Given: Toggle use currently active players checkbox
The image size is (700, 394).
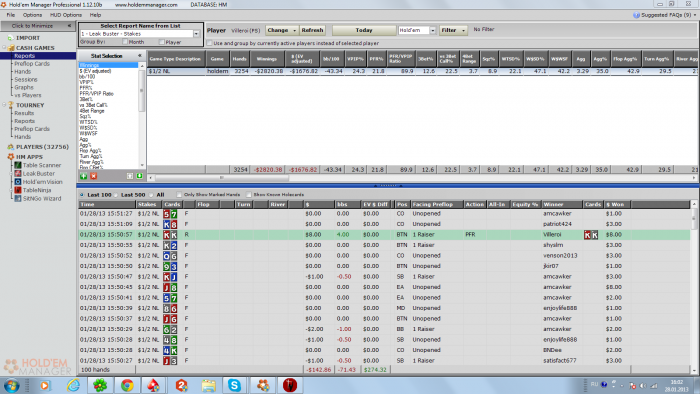Looking at the screenshot, I should pos(209,43).
